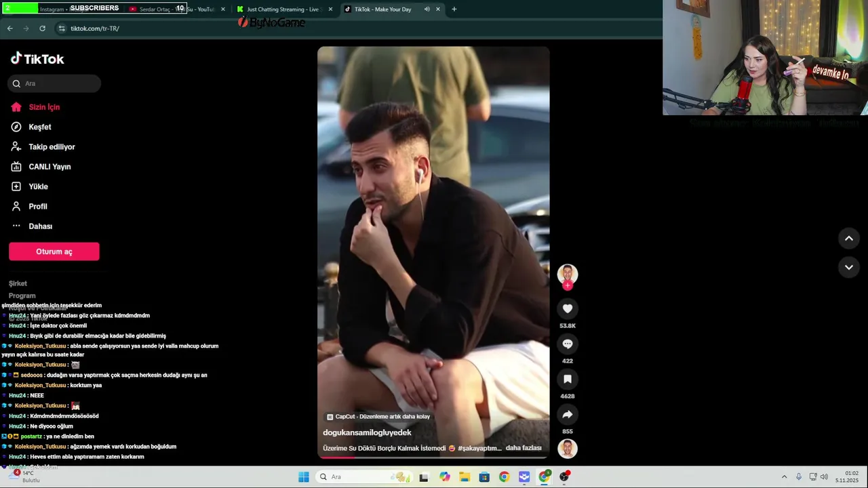Screen dimensions: 868x488
Task: Go to next video with down chevron
Action: tap(848, 267)
